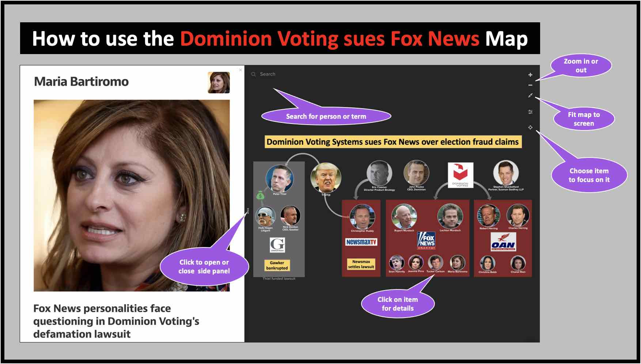This screenshot has height=364, width=641.
Task: Open the Fox News personalities face questioning headline
Action: pos(116,321)
